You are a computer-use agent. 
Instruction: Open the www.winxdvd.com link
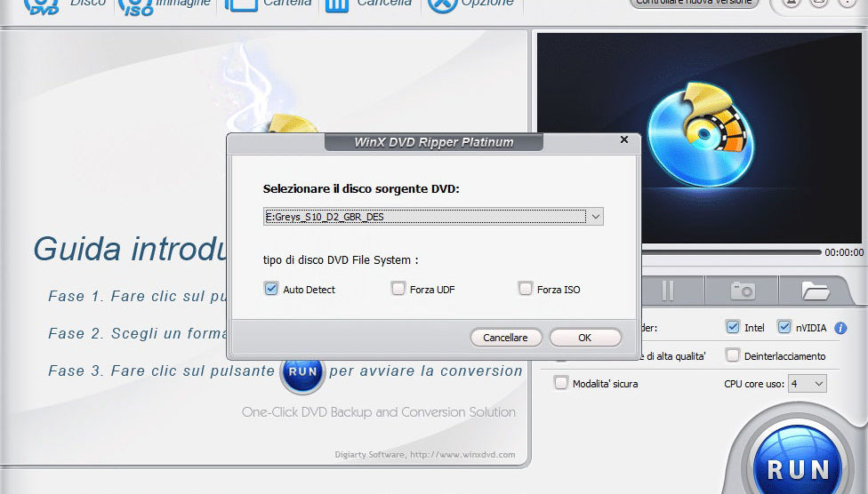(462, 455)
